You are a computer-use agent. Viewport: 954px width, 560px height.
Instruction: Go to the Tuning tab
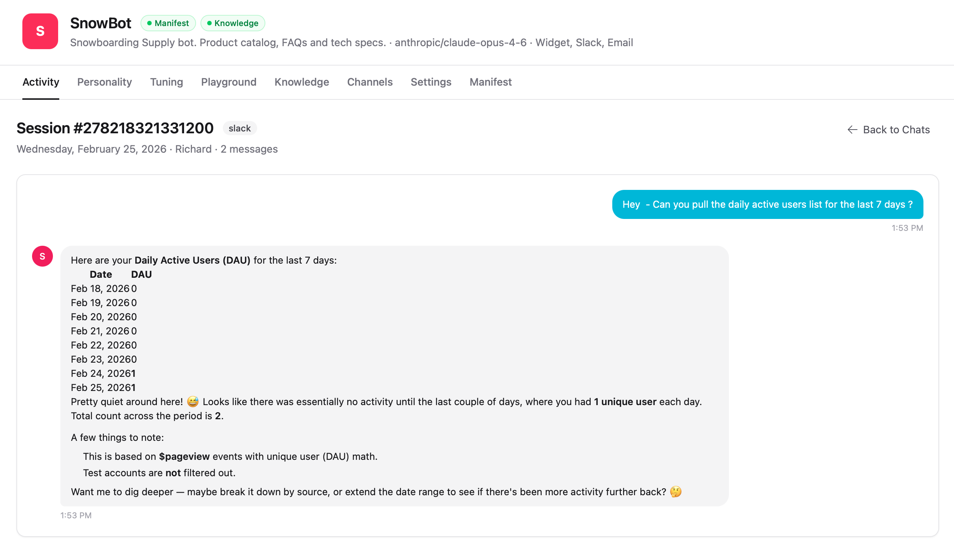click(167, 82)
